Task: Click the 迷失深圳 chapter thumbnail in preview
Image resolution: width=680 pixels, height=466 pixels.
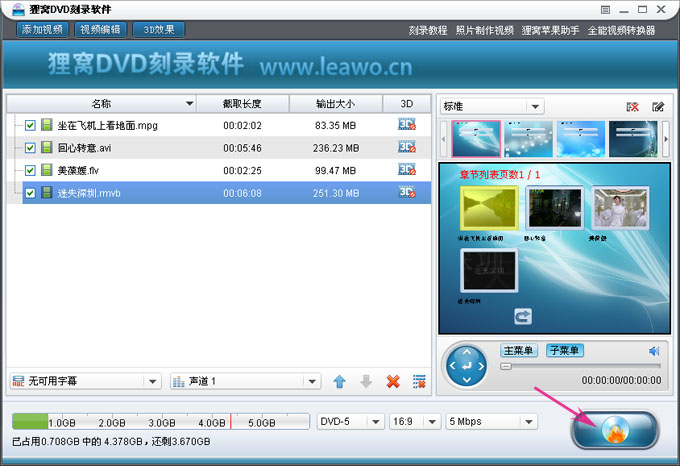Action: pyautogui.click(x=489, y=270)
